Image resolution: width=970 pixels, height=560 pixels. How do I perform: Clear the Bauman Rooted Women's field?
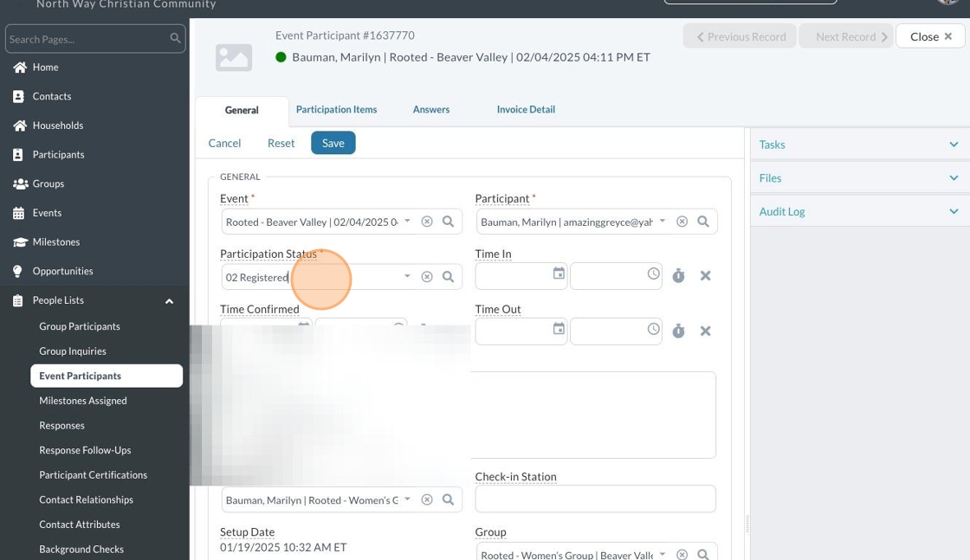pyautogui.click(x=427, y=499)
